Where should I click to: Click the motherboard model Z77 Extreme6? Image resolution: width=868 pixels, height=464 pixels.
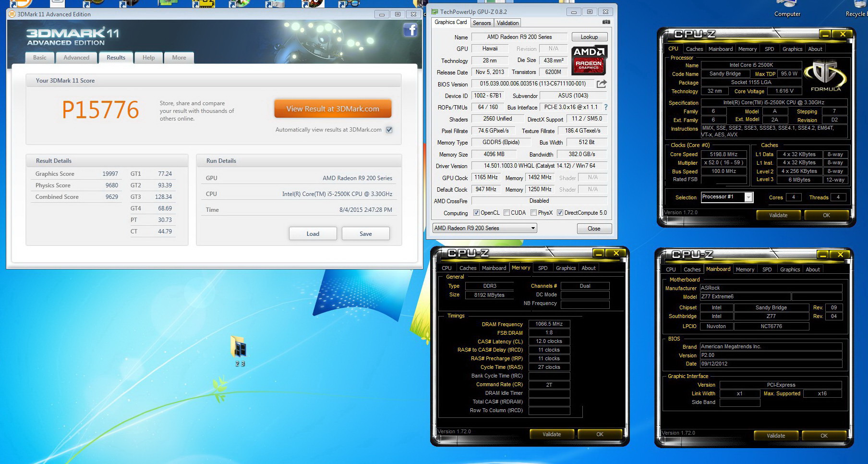(x=745, y=296)
